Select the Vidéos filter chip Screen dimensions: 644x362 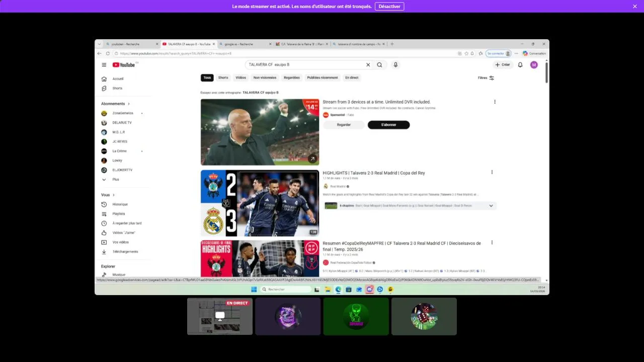point(241,77)
